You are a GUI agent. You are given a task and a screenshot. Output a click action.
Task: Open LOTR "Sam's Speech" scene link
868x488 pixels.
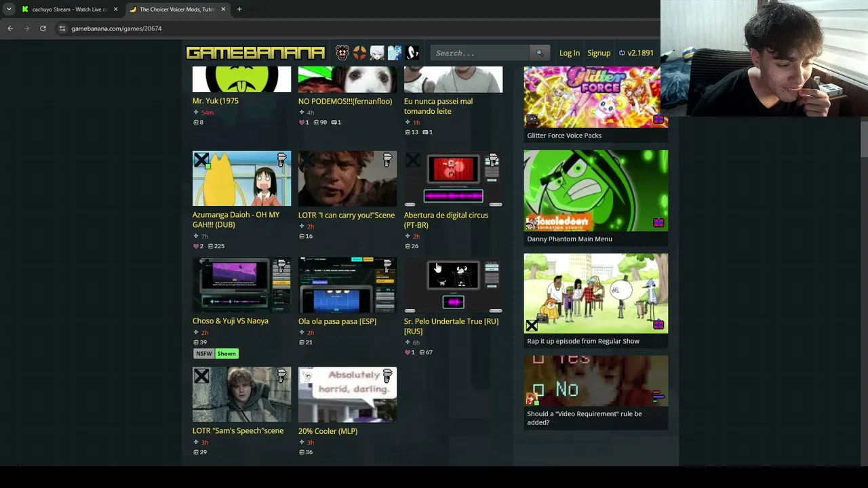[x=238, y=431]
